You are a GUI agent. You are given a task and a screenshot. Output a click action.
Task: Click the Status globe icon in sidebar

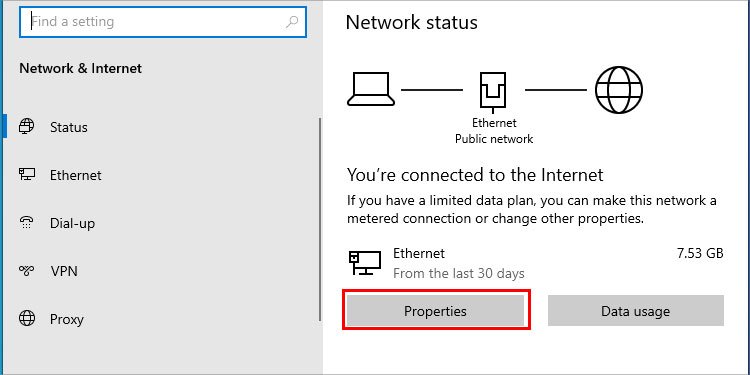point(27,127)
